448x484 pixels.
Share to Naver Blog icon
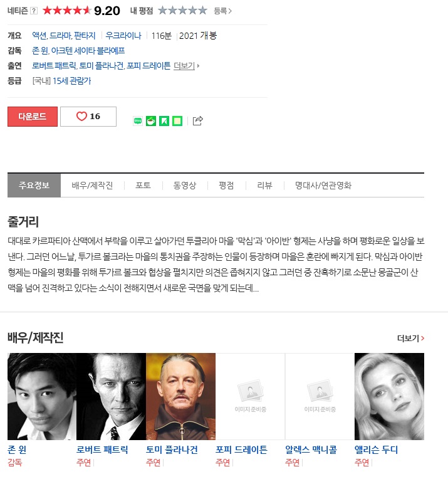pyautogui.click(x=138, y=121)
